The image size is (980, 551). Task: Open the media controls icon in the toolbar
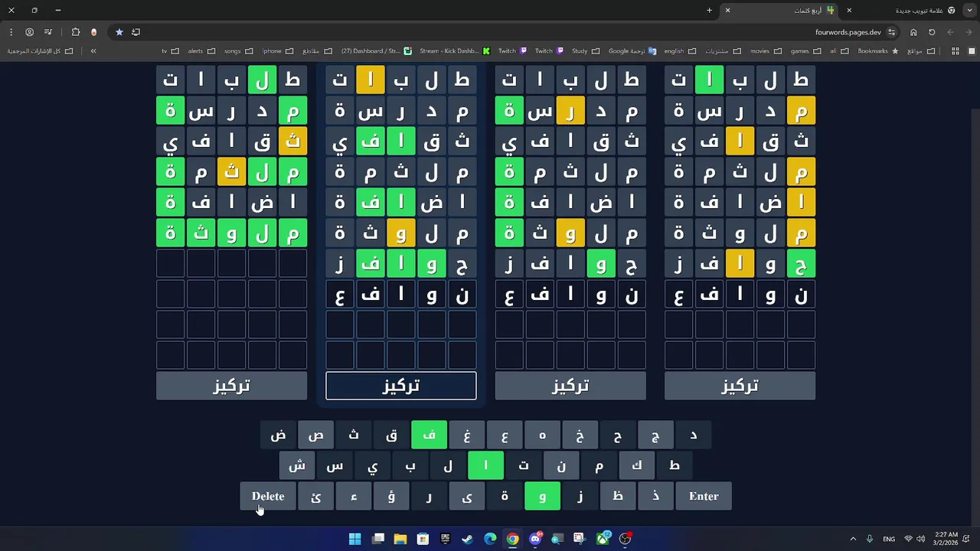[x=47, y=32]
